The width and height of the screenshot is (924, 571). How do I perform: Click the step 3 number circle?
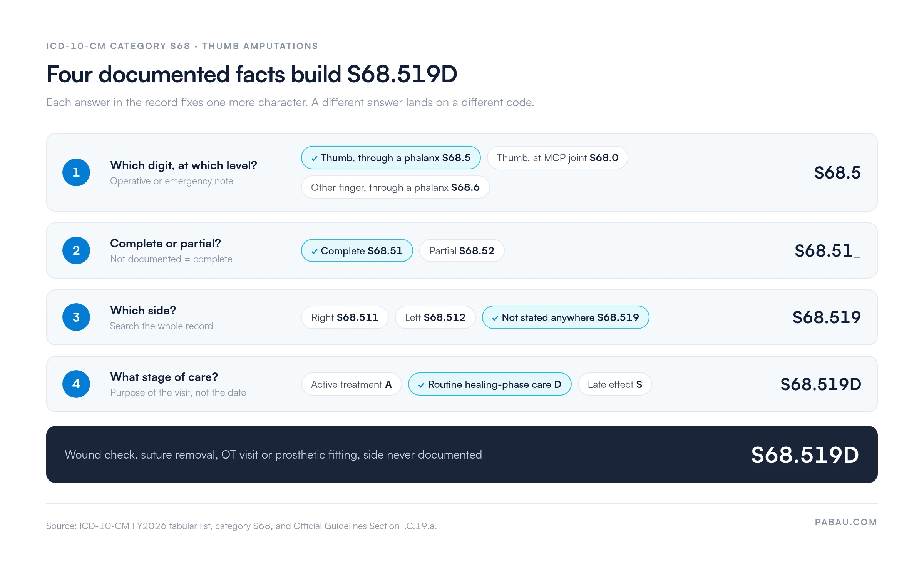(x=76, y=317)
